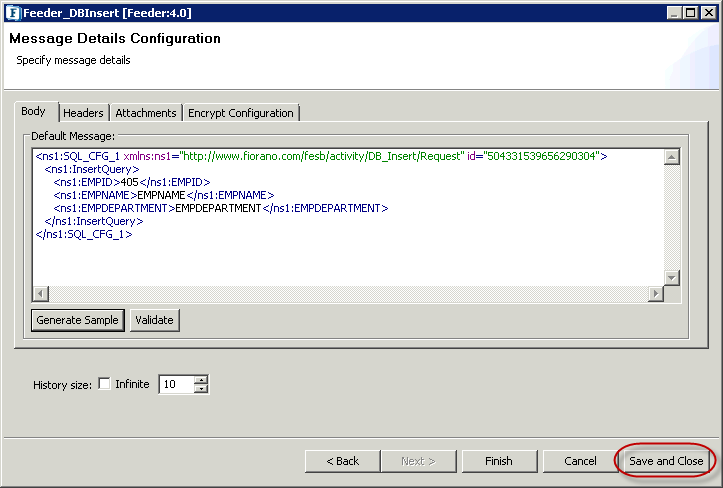The image size is (723, 488).
Task: Open the Attachments tab
Action: tap(146, 113)
